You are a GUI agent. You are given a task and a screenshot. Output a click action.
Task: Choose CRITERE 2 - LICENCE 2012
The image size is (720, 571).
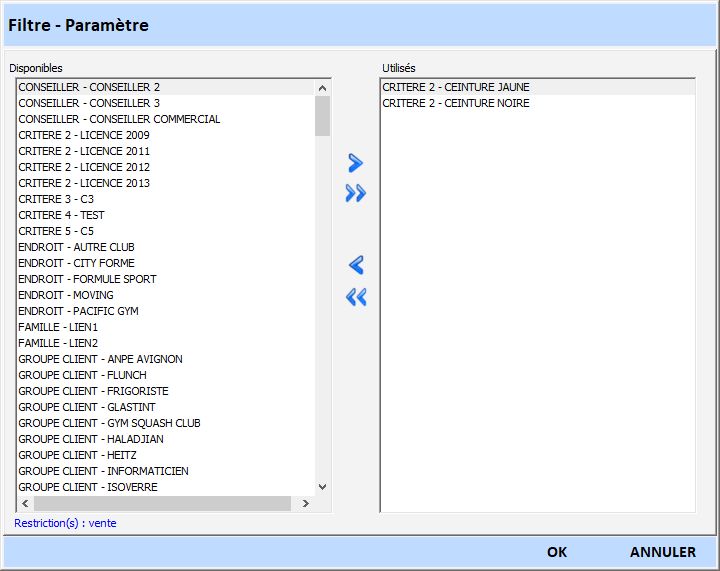coord(84,167)
